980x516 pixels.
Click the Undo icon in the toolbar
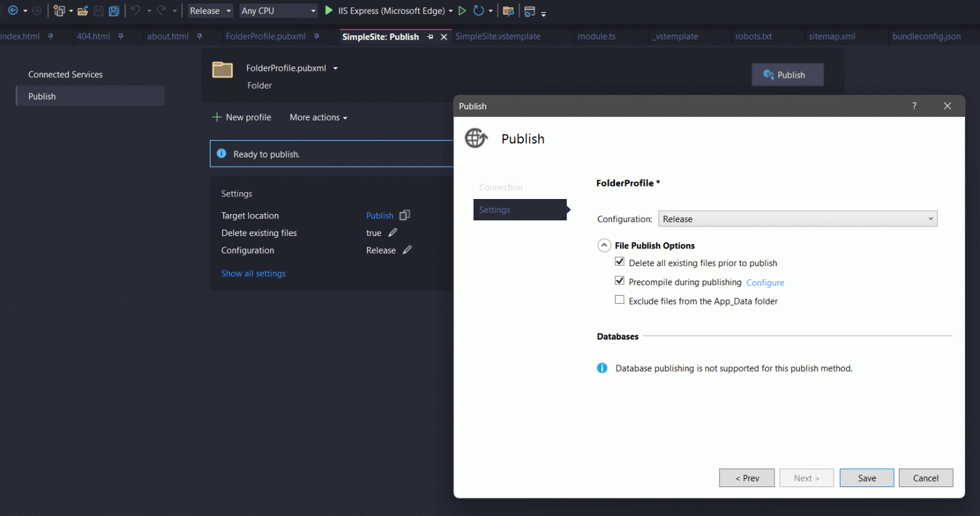pos(134,11)
